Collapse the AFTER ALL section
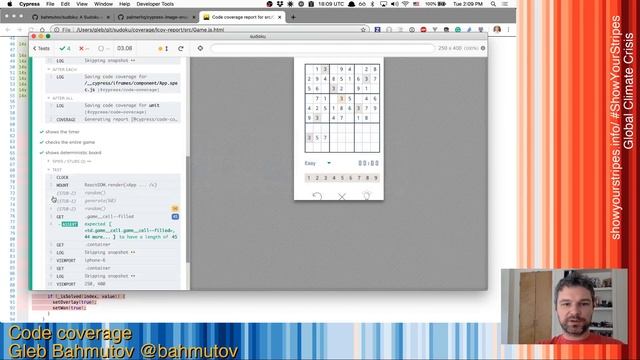 click(x=60, y=98)
